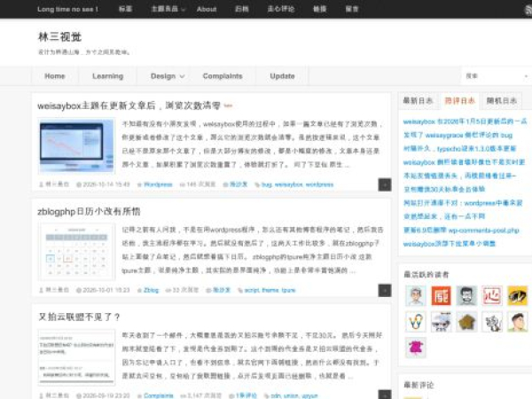
Task: Open 留言 guestbook page
Action: (x=352, y=9)
